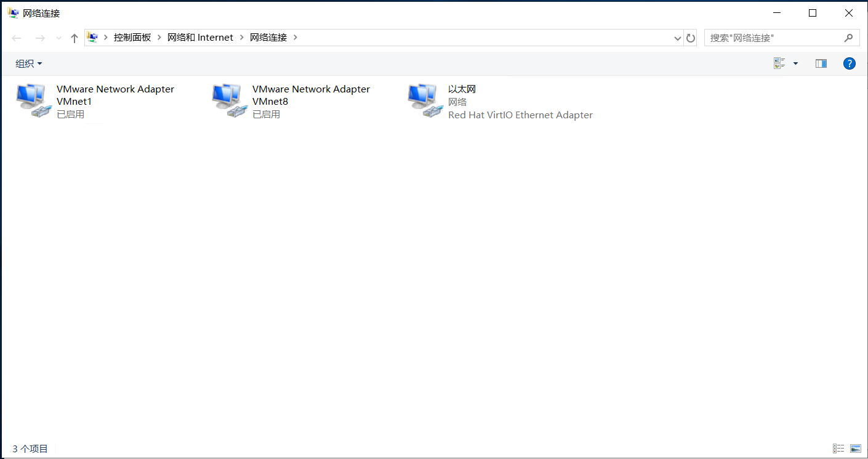Click Red Hat VirtIO Ethernet Adapter text
The height and width of the screenshot is (459, 868).
pyautogui.click(x=520, y=115)
